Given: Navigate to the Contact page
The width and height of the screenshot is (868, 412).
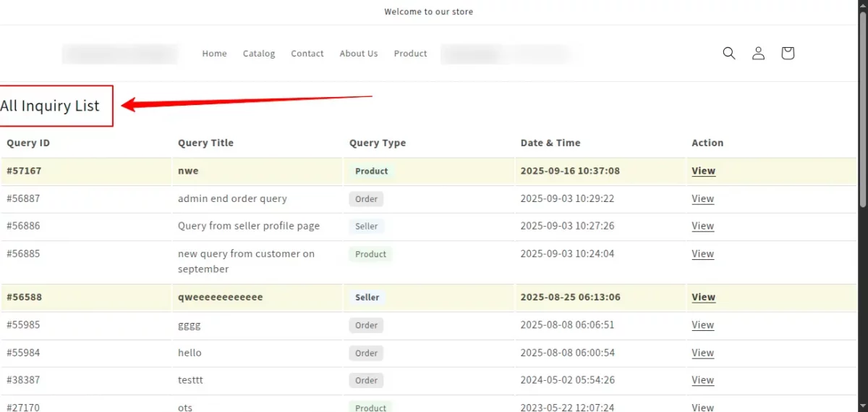Looking at the screenshot, I should click(x=307, y=54).
